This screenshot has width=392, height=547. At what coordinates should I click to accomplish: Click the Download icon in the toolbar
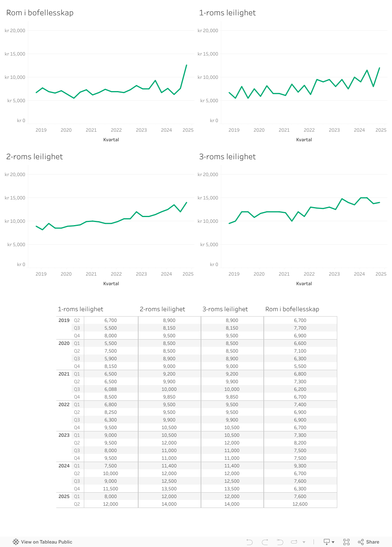(x=326, y=542)
